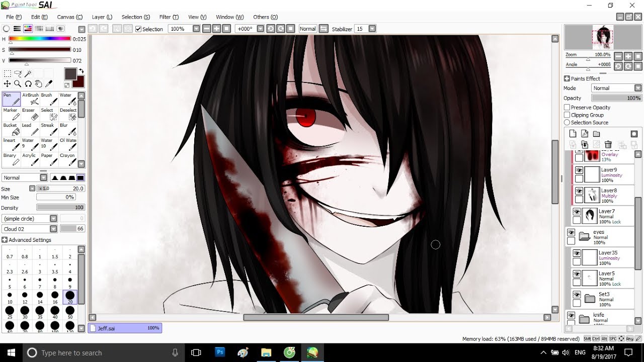Select the Eraser tool

tap(30, 114)
